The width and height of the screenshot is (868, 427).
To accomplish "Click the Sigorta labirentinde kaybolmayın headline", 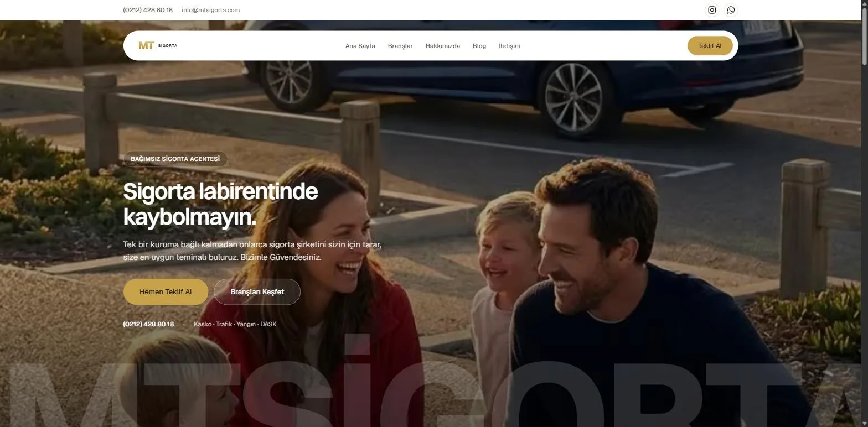I will point(220,204).
